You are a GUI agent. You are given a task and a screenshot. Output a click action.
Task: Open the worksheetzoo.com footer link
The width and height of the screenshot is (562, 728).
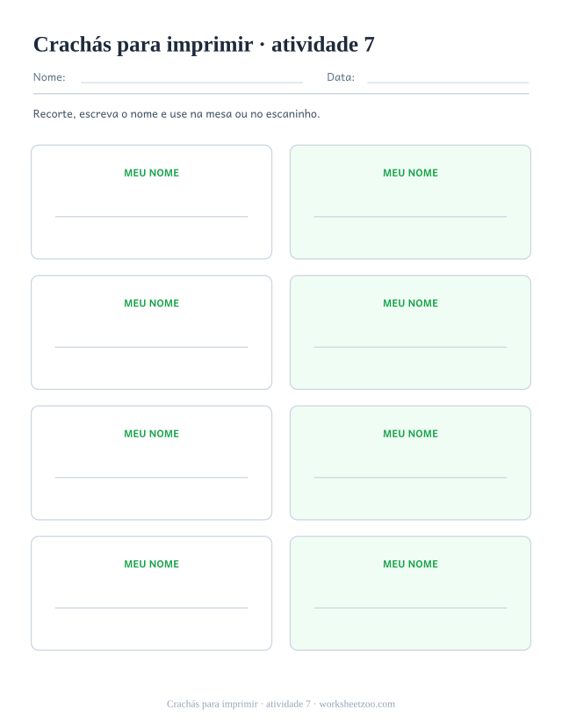coord(357,704)
